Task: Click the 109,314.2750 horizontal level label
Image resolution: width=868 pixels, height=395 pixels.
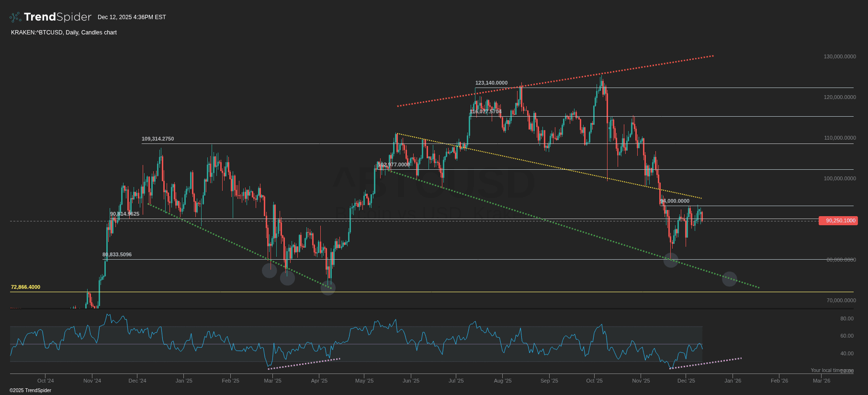Action: pyautogui.click(x=158, y=139)
